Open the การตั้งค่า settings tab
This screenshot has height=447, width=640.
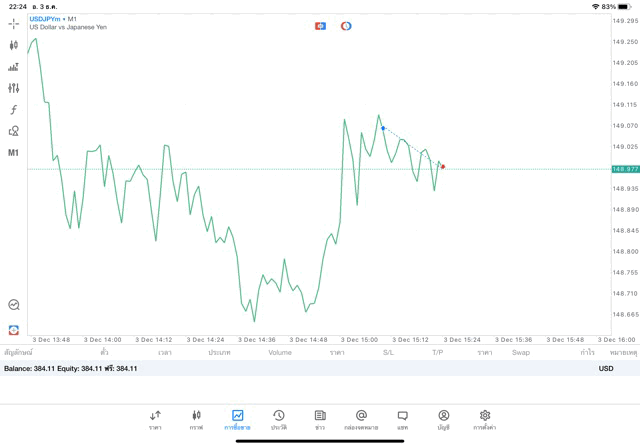pos(485,420)
